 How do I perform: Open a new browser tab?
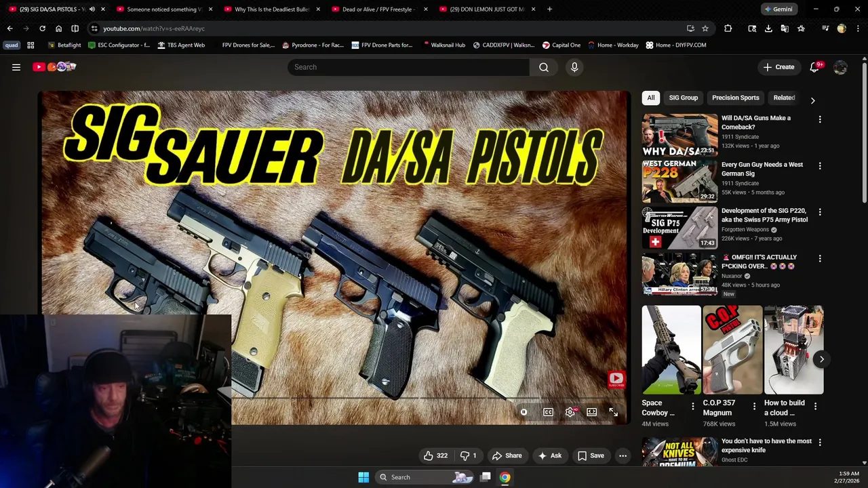(549, 9)
